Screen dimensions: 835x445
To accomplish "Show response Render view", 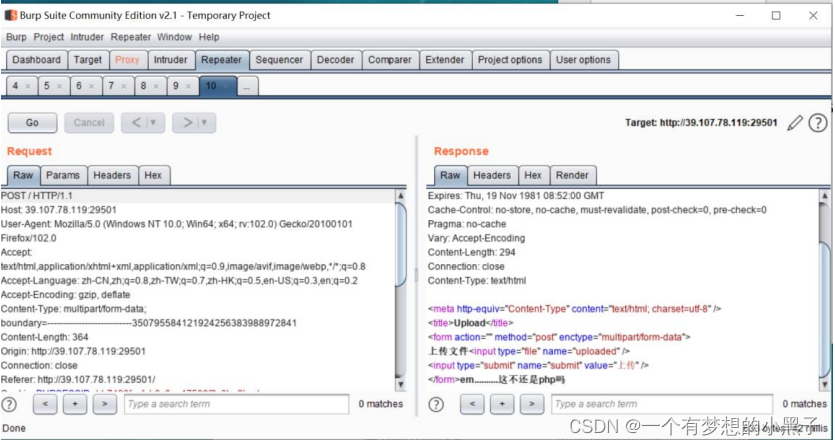I will click(572, 176).
